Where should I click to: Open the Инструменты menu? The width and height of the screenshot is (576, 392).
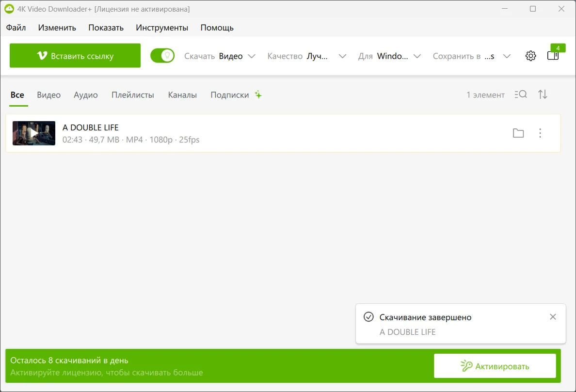(x=162, y=28)
